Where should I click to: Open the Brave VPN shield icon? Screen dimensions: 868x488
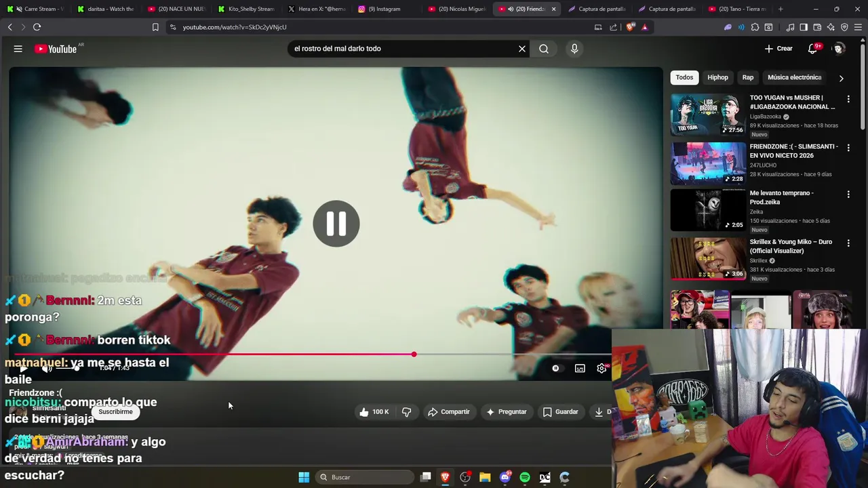coord(844,27)
